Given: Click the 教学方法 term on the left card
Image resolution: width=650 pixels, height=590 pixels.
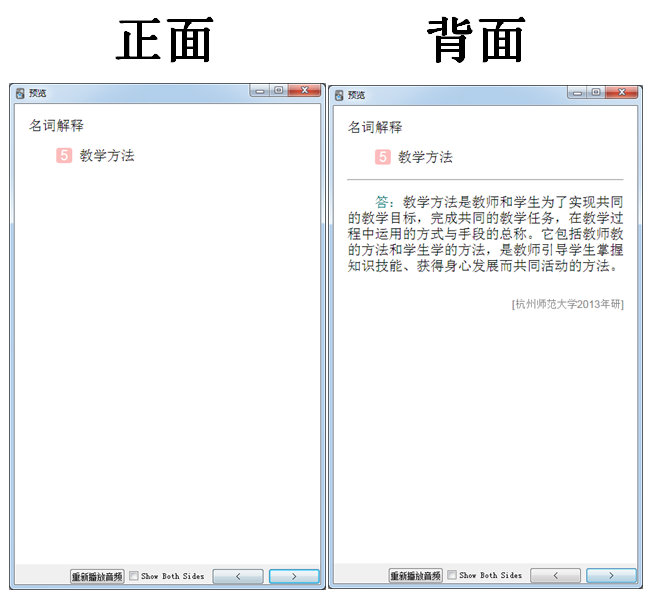Looking at the screenshot, I should click(107, 155).
